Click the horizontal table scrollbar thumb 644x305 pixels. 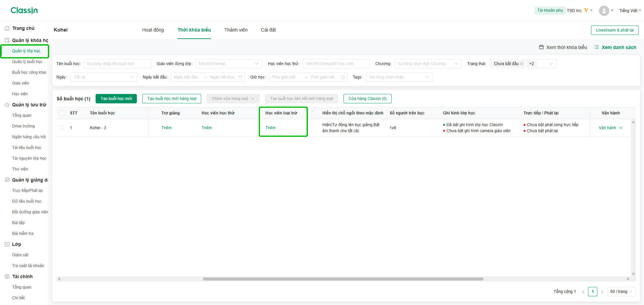(343, 279)
